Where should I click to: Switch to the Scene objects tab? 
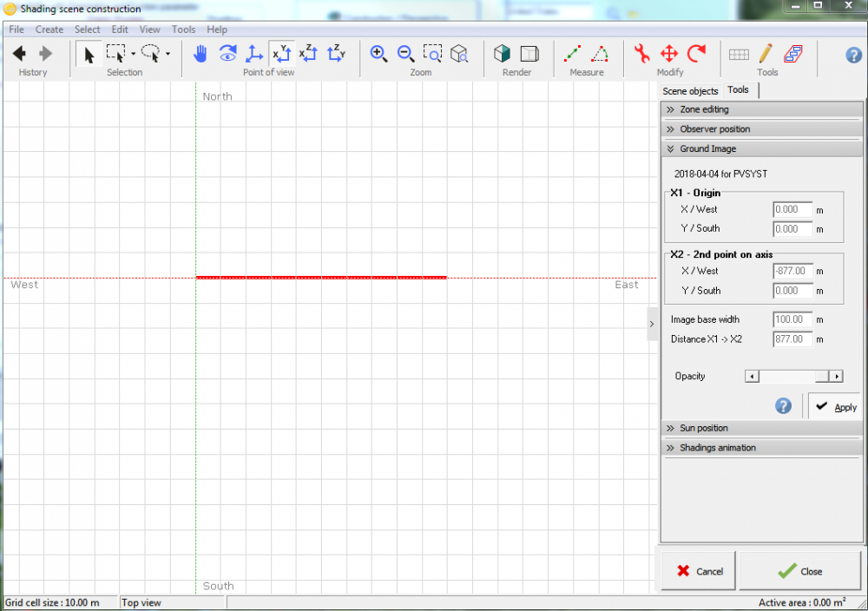coord(690,91)
